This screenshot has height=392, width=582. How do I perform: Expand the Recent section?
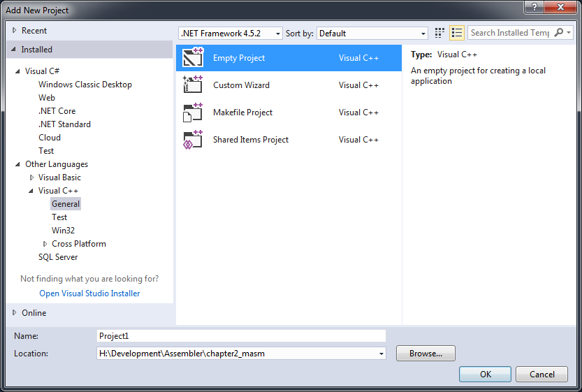click(14, 31)
